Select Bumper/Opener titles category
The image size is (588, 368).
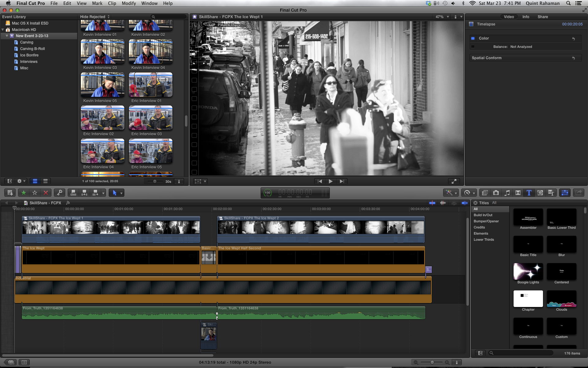[486, 221]
